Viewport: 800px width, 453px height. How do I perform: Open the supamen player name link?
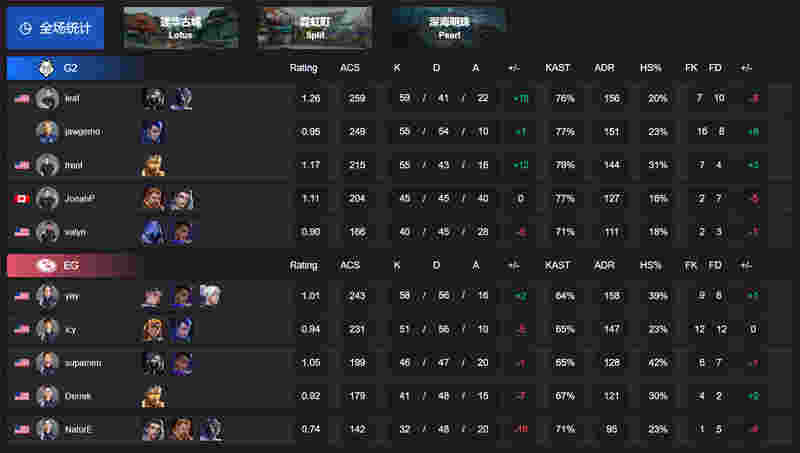coord(83,363)
